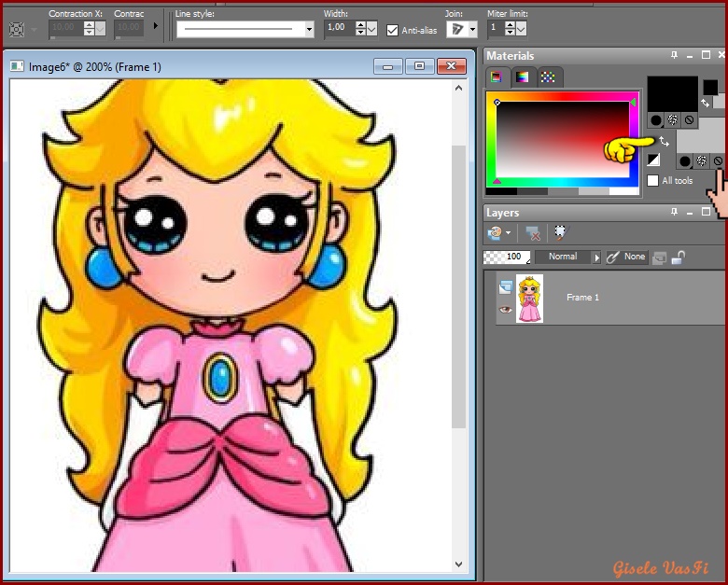Image resolution: width=728 pixels, height=585 pixels.
Task: Click scroll down arrow in Image6 window
Action: click(458, 564)
